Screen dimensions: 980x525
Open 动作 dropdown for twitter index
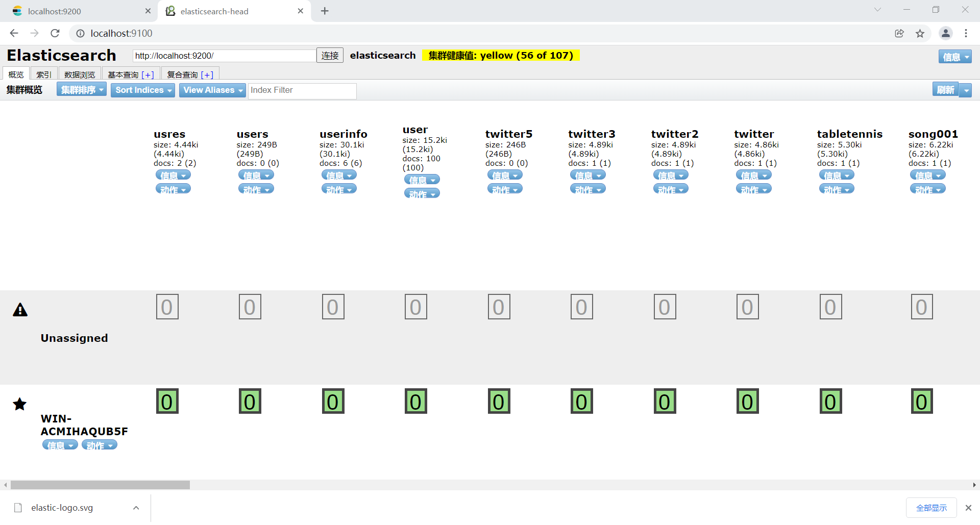click(754, 189)
